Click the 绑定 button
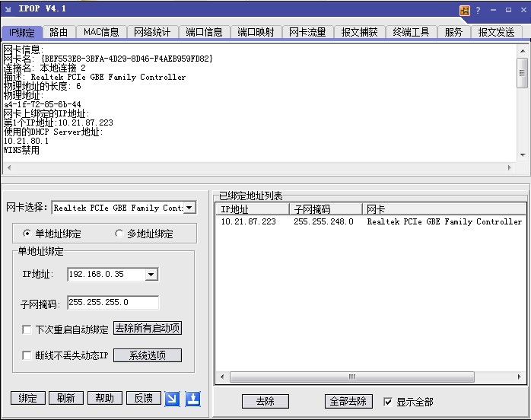 point(28,398)
